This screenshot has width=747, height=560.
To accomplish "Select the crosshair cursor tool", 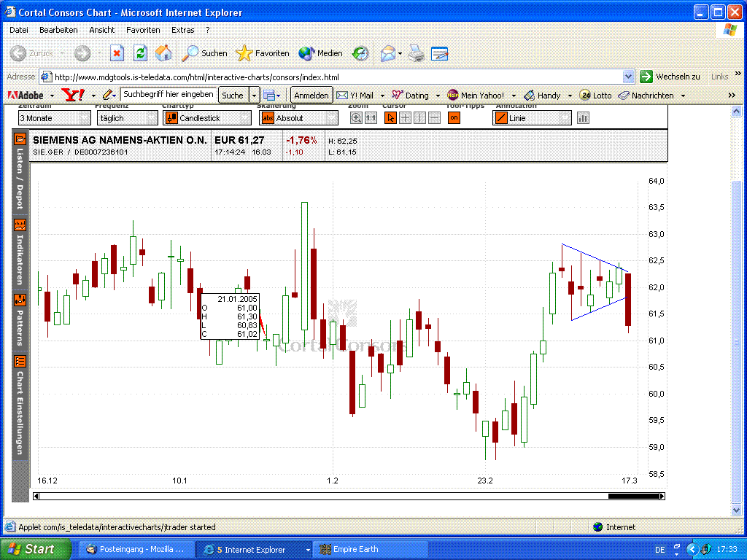I will [405, 117].
